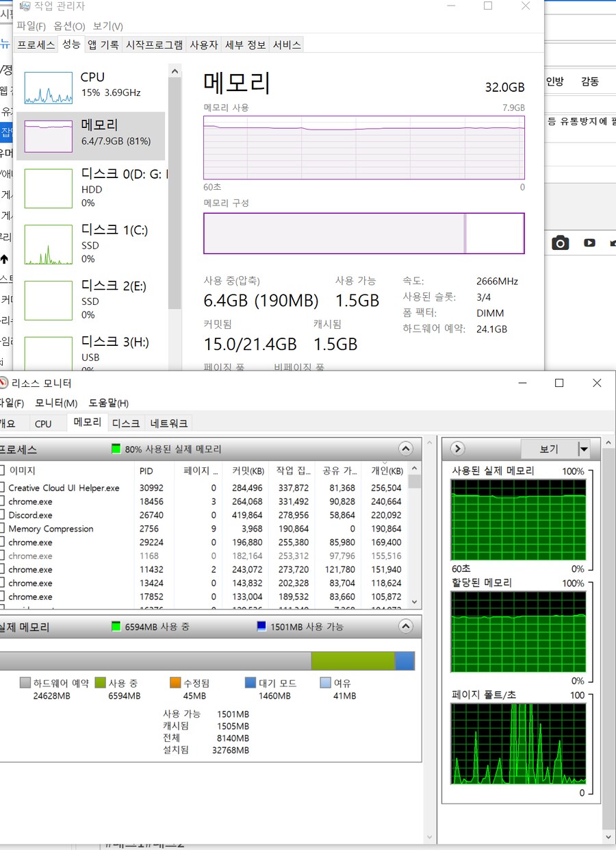Collapse the 실제 메모리 section chevron
616x850 pixels.
point(406,626)
